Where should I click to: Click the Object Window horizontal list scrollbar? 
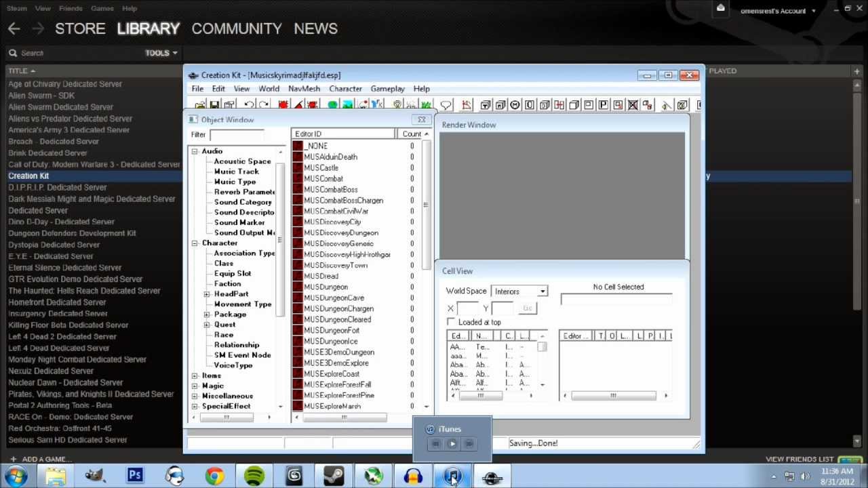tap(344, 417)
